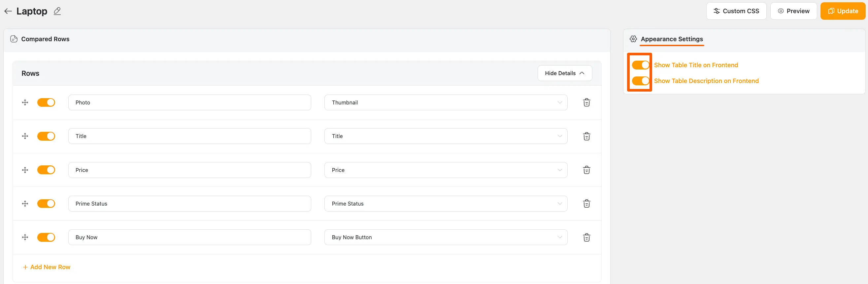Disable the Price row toggle
The image size is (868, 284).
pyautogui.click(x=46, y=170)
